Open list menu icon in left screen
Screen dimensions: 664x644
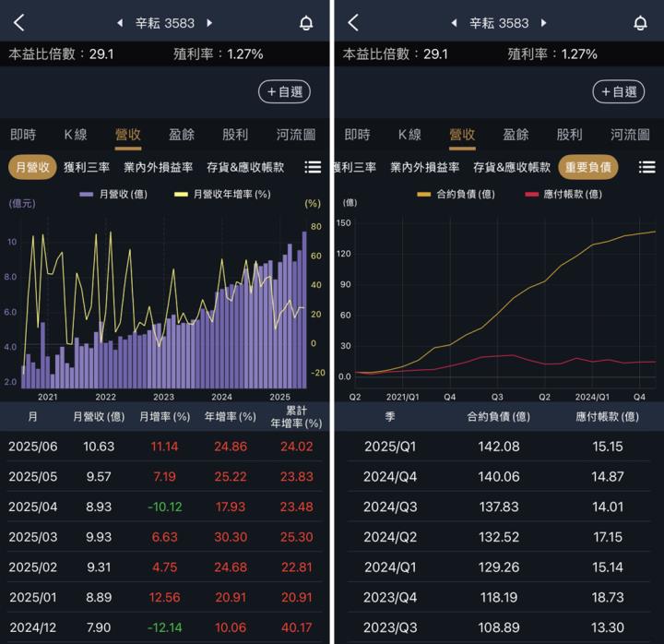313,167
